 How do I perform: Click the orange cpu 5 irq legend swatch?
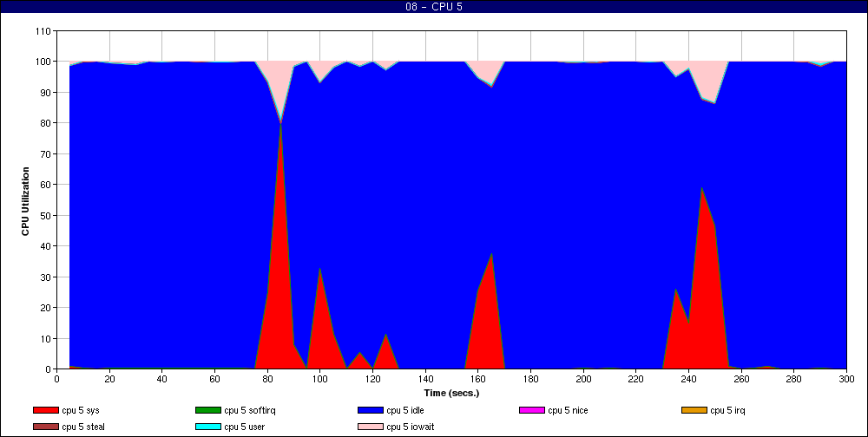pos(694,410)
